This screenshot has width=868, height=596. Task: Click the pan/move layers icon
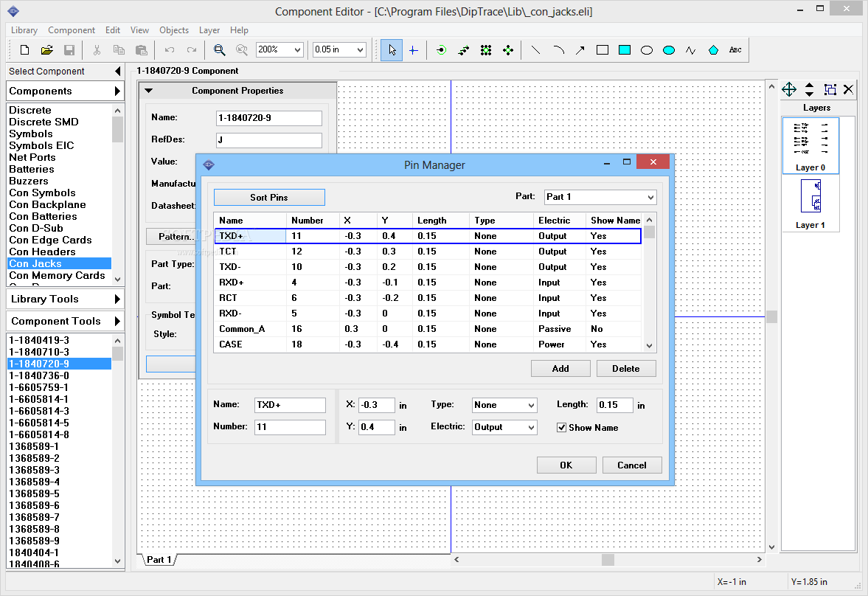(x=789, y=89)
